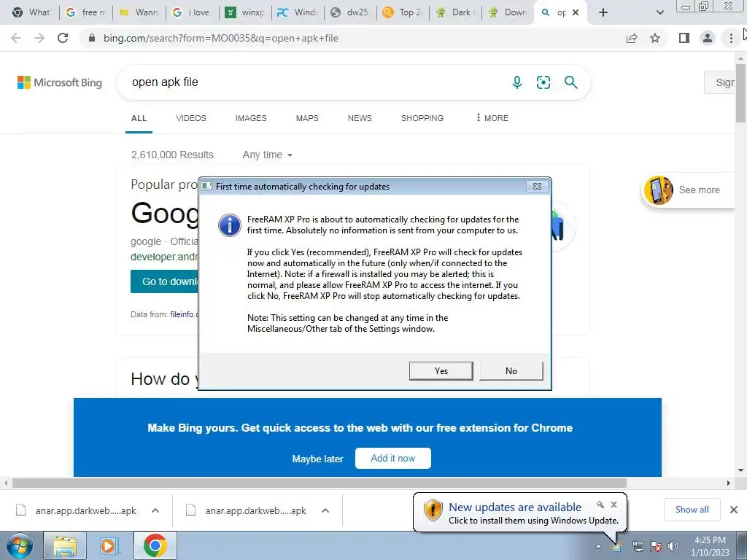Click the Bing search magnifier icon
The image size is (747, 560).
[570, 82]
